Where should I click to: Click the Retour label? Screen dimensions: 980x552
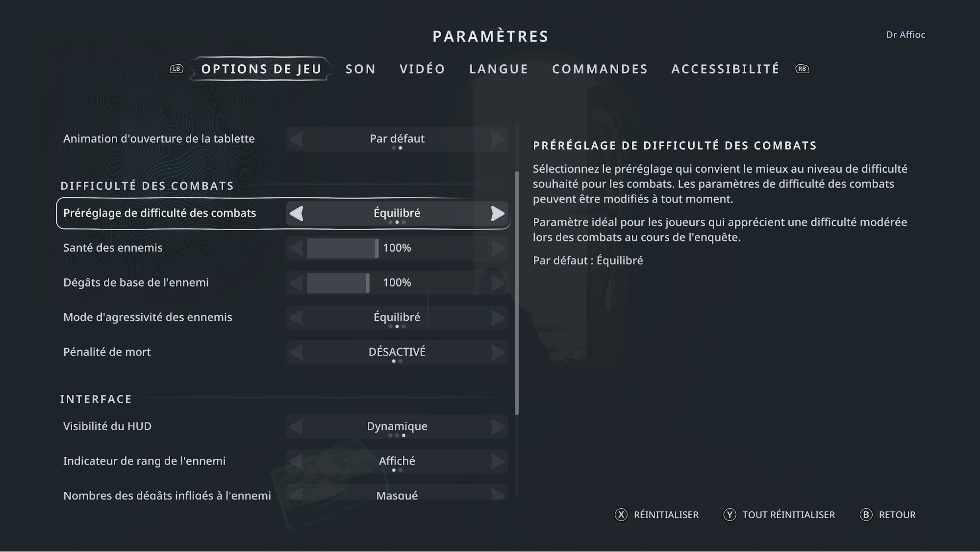click(x=897, y=515)
